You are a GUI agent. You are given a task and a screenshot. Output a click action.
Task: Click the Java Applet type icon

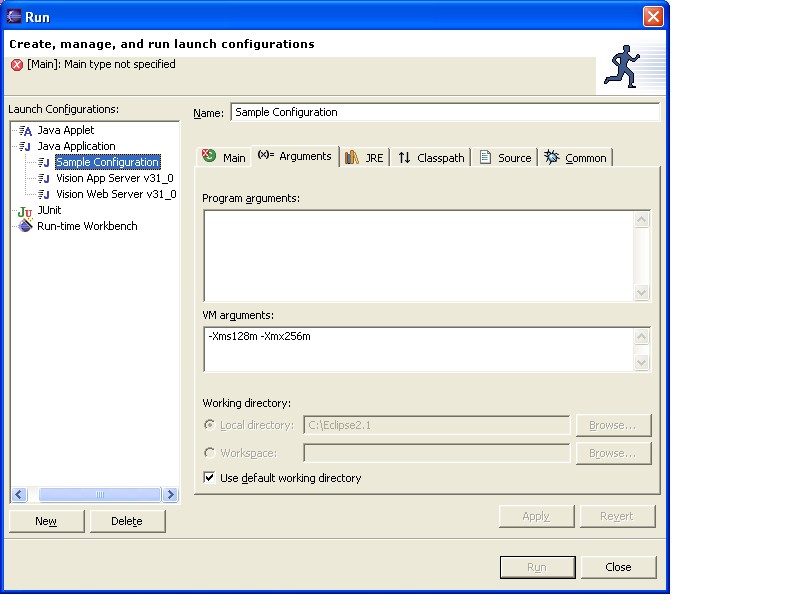[25, 131]
